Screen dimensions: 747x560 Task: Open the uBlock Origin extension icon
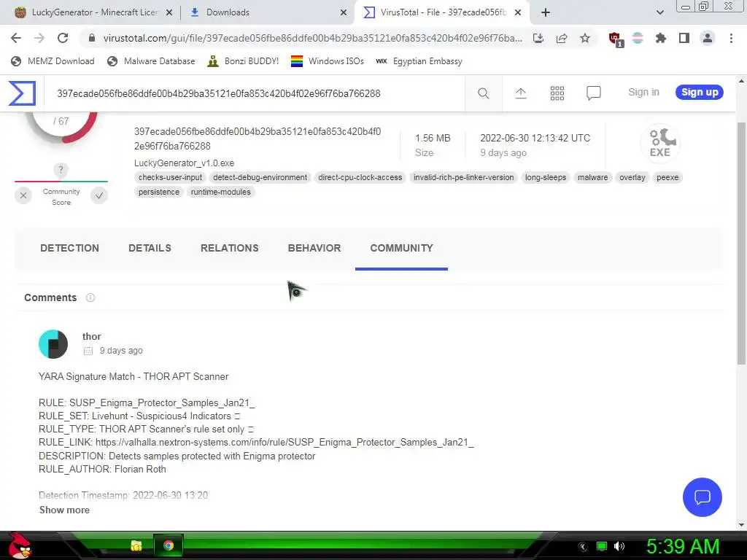click(x=615, y=39)
